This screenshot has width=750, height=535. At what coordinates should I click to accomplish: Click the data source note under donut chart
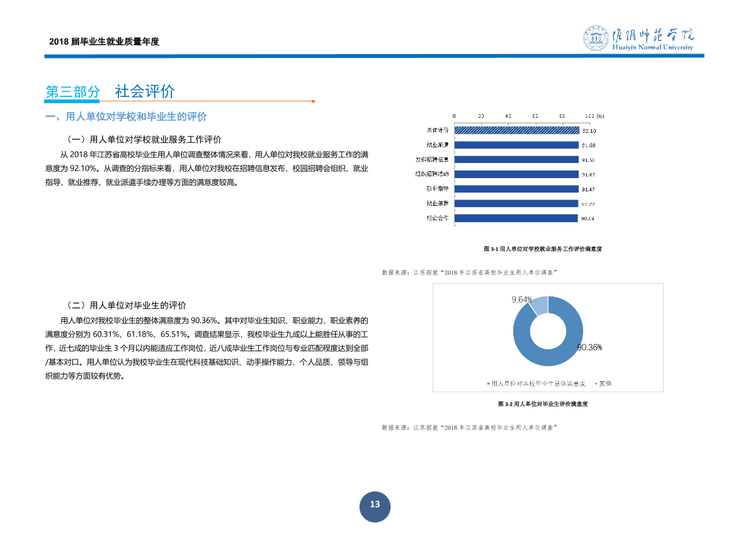click(x=470, y=427)
